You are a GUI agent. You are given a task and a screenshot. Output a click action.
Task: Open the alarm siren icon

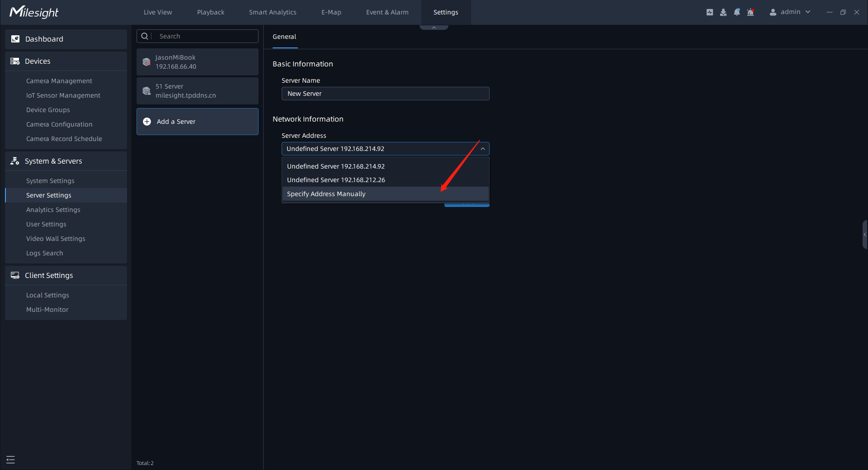[x=750, y=12]
